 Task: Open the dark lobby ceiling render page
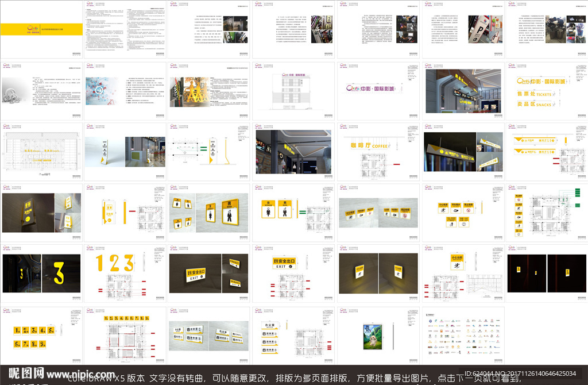pos(293,152)
